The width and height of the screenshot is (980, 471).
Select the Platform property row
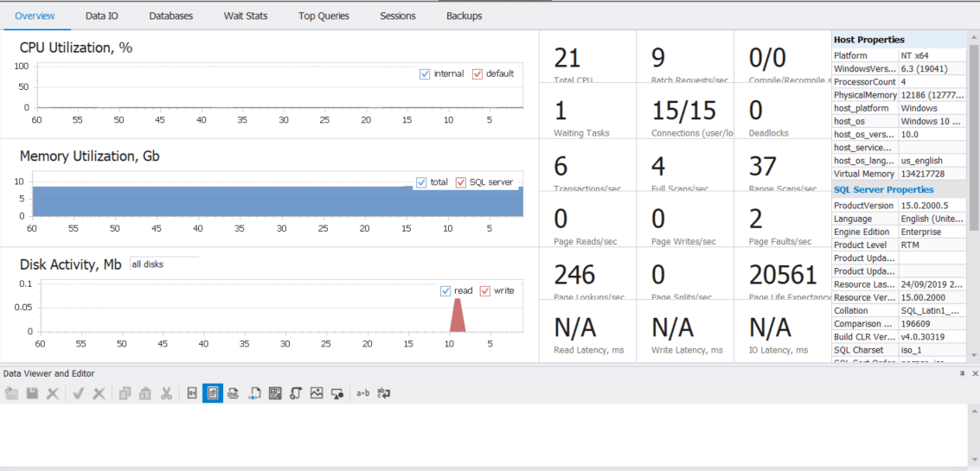[900, 55]
